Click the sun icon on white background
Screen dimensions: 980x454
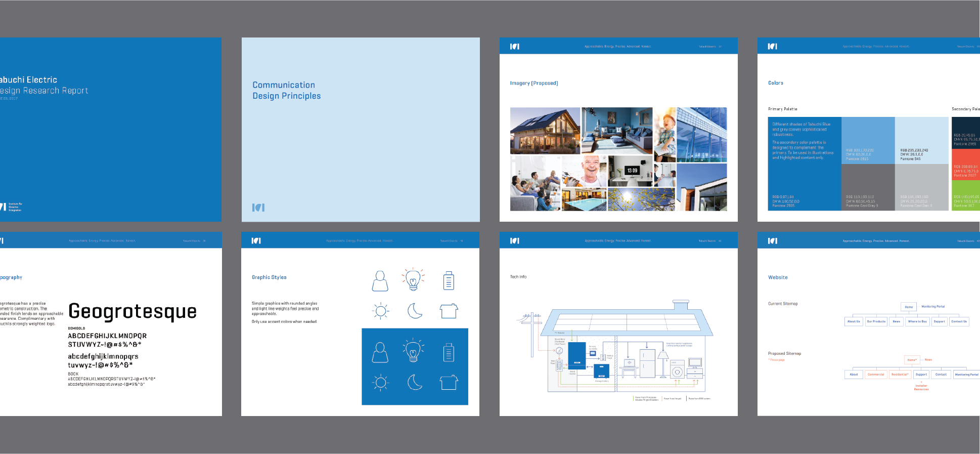[381, 311]
